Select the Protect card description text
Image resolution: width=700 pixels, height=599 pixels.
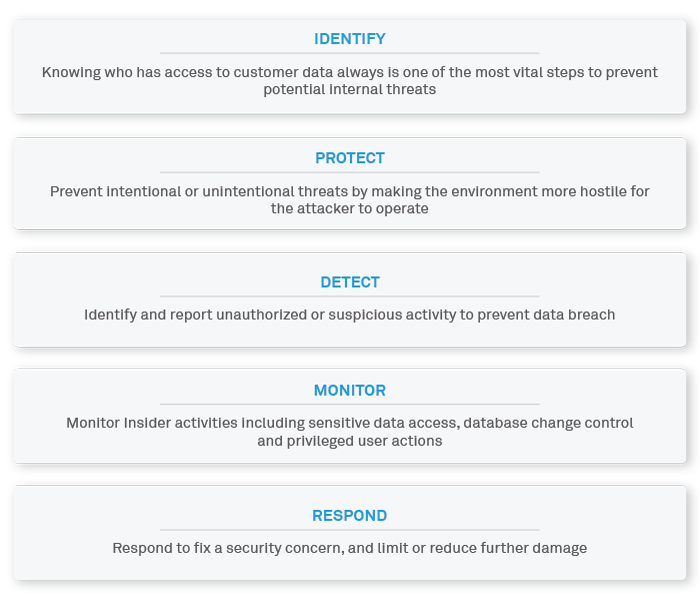point(349,199)
